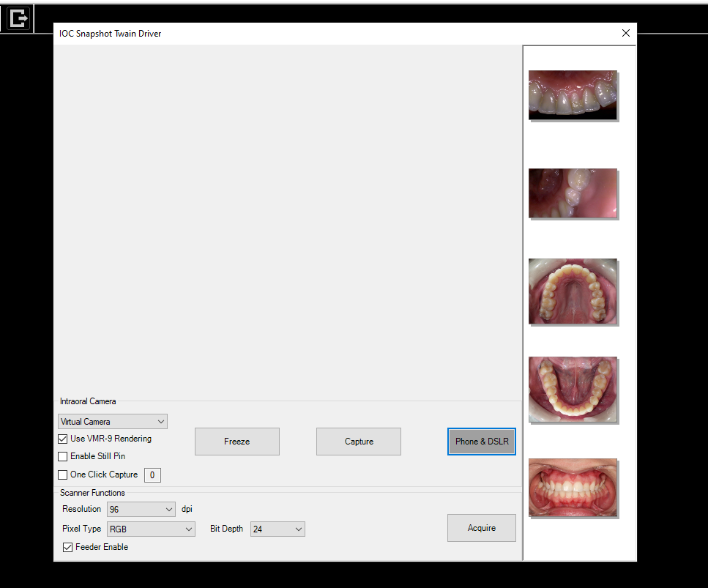
Task: Select the second thumbnail showing a single molar
Action: click(x=573, y=193)
